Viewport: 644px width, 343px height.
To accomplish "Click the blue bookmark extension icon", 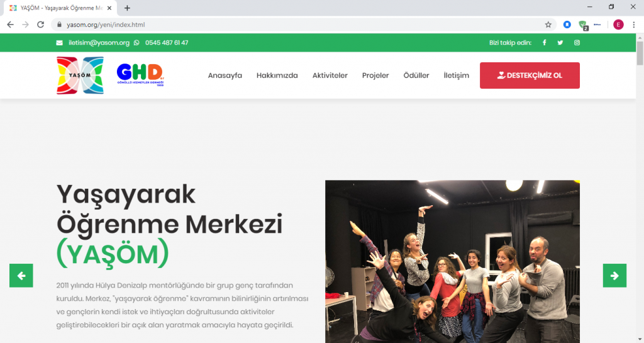I will [x=567, y=25].
